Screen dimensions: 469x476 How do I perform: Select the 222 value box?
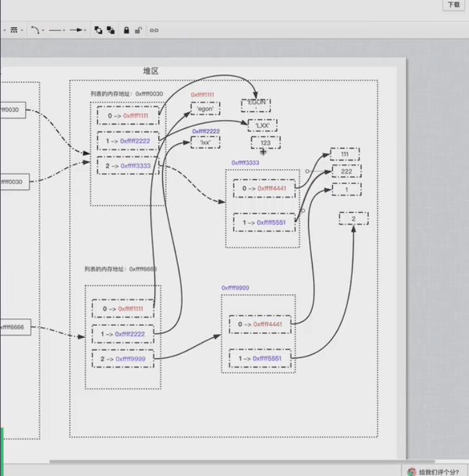point(347,171)
